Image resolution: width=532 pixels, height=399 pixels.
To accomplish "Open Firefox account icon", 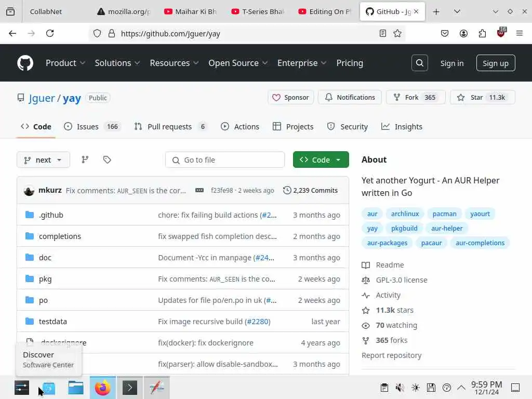I will (463, 33).
